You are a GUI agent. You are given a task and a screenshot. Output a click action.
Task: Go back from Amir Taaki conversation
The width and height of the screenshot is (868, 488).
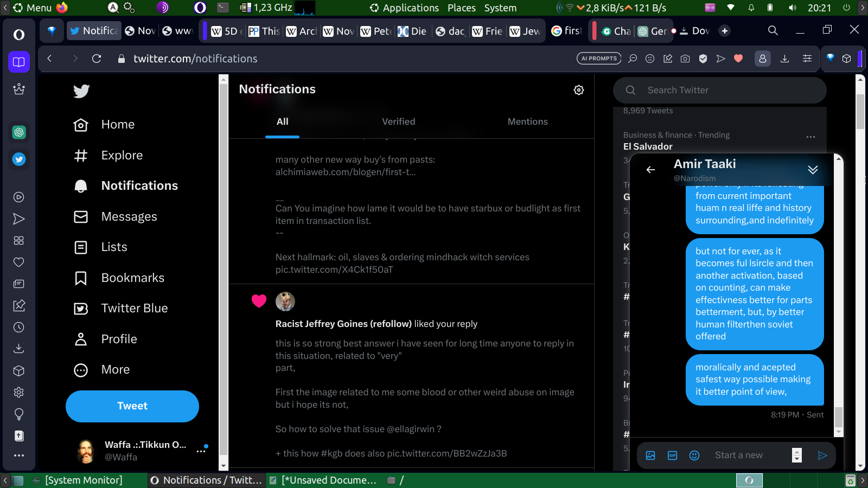(650, 170)
